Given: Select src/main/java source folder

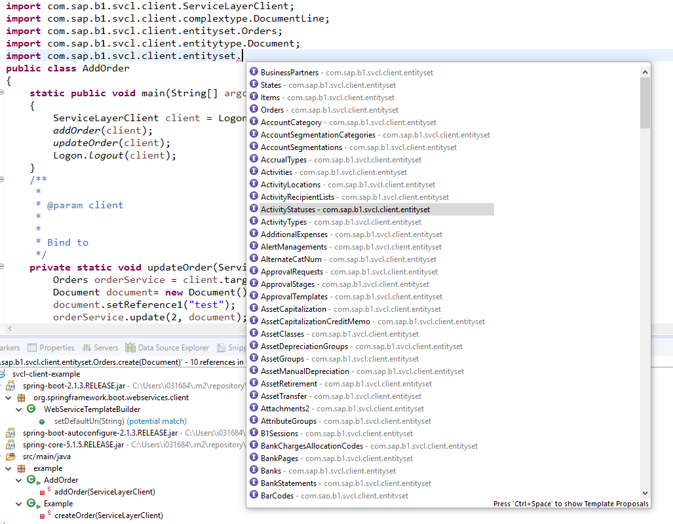Looking at the screenshot, I should 46,457.
